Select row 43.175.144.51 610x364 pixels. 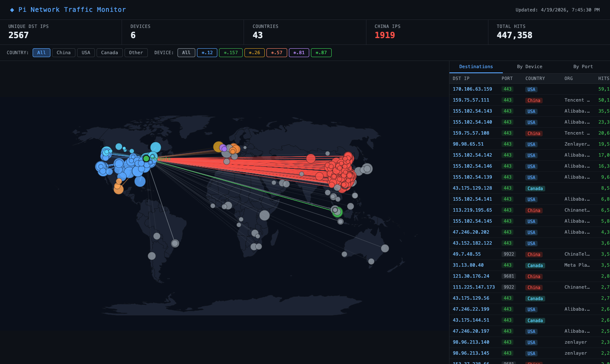530,320
